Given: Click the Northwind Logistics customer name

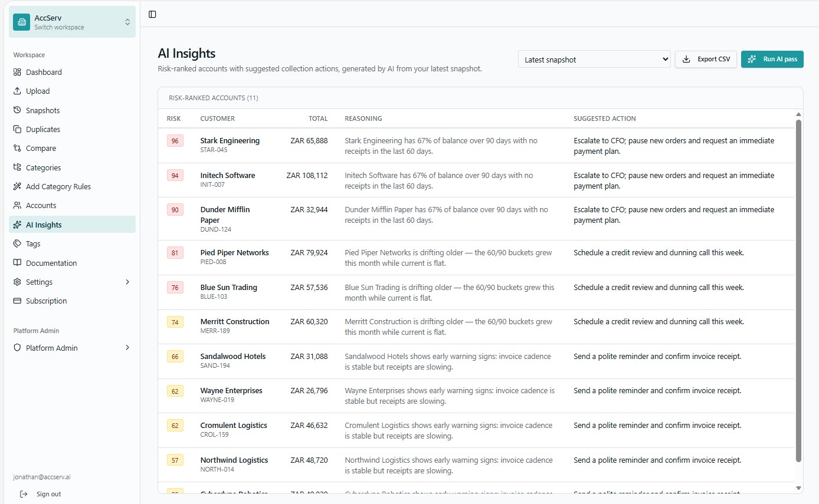Looking at the screenshot, I should (234, 460).
